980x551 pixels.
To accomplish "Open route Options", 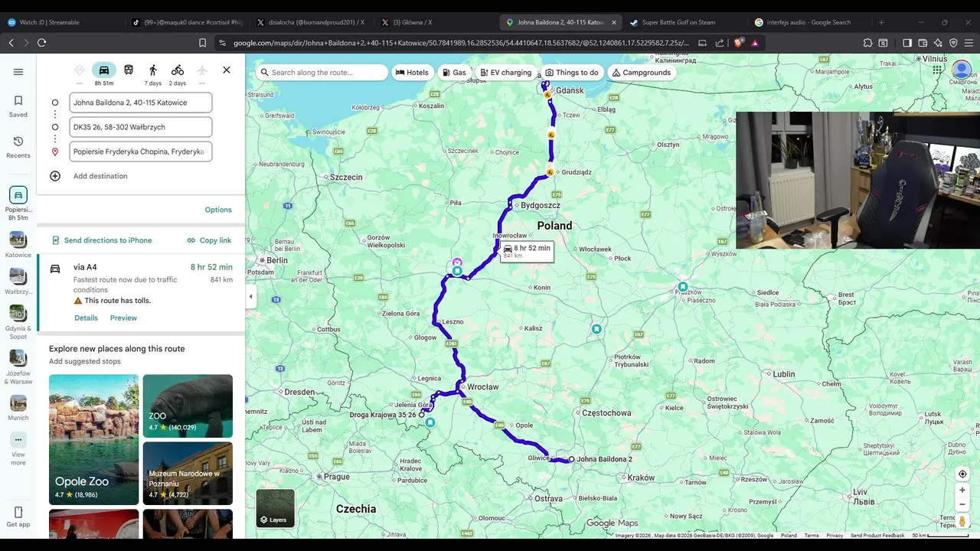I will coord(218,210).
